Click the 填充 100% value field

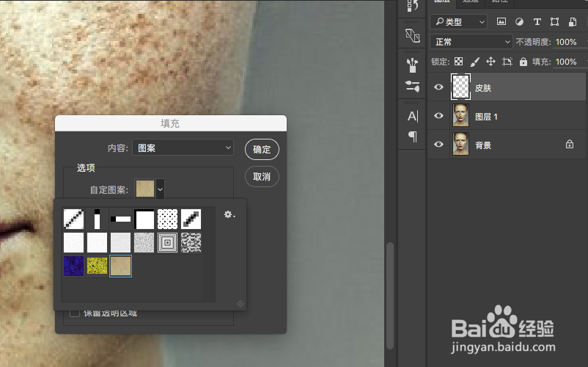pos(566,62)
